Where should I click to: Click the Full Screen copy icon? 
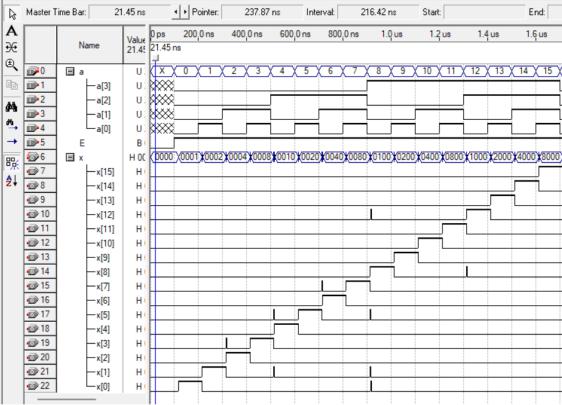click(x=12, y=85)
